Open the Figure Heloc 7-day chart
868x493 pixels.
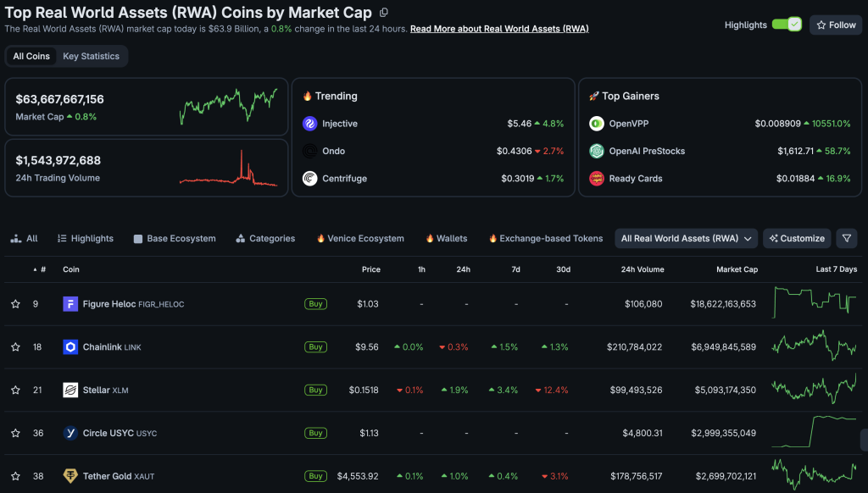point(814,302)
